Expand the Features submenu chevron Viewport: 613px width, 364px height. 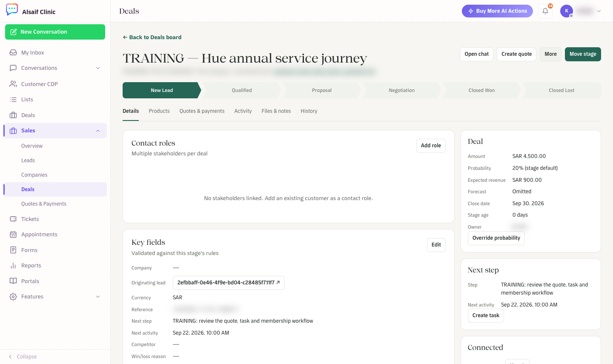[98, 297]
